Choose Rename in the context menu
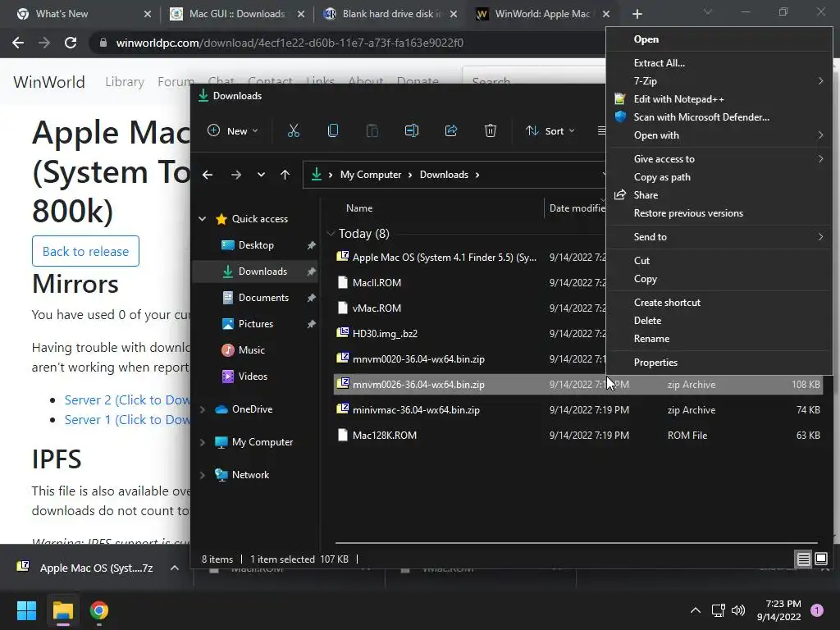 tap(719, 339)
